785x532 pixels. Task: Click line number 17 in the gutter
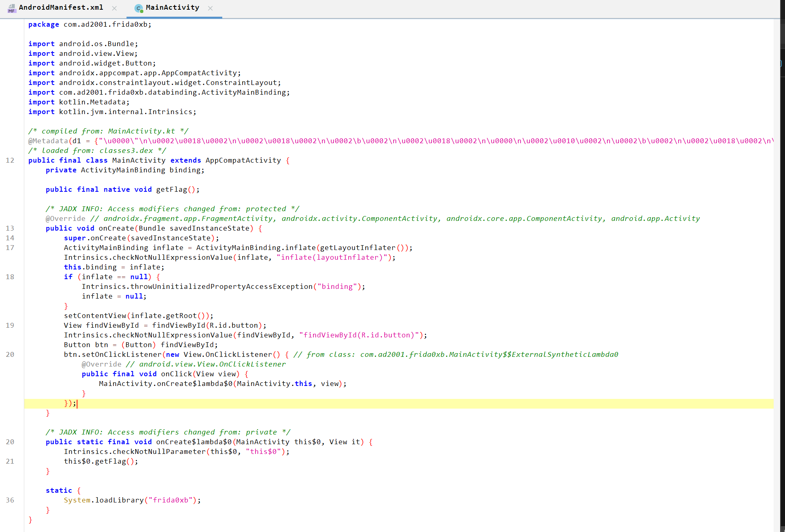(10, 248)
